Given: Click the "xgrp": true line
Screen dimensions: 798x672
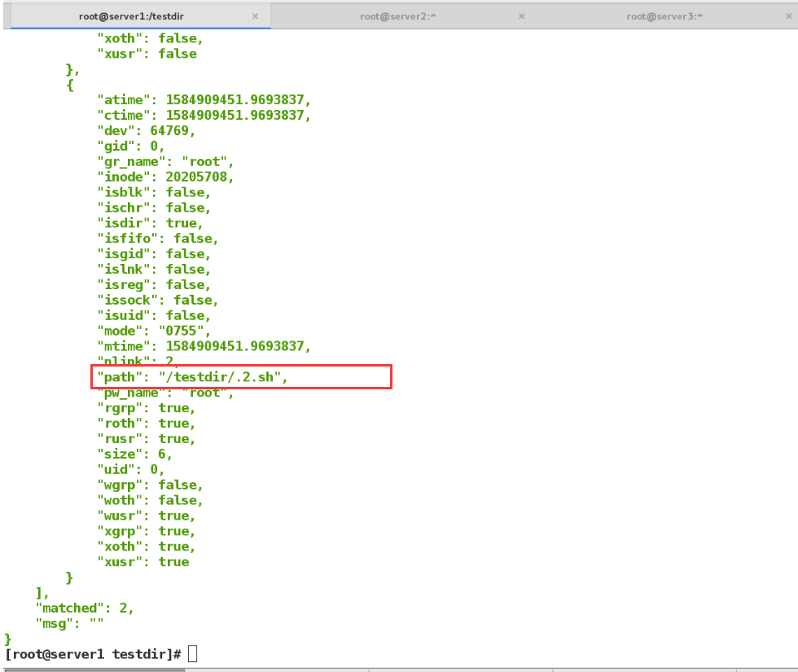Looking at the screenshot, I should coord(146,531).
